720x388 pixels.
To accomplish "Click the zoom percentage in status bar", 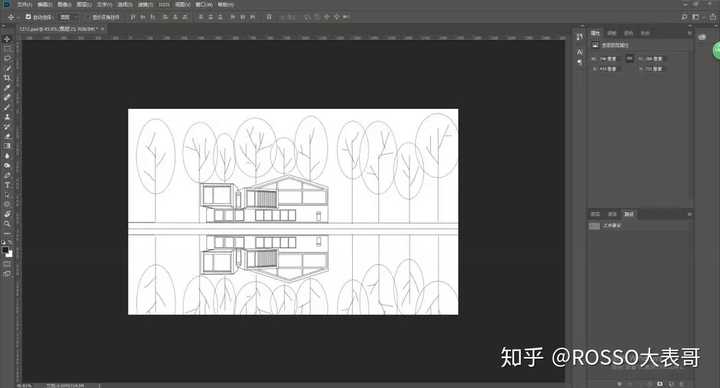I will pyautogui.click(x=24, y=385).
